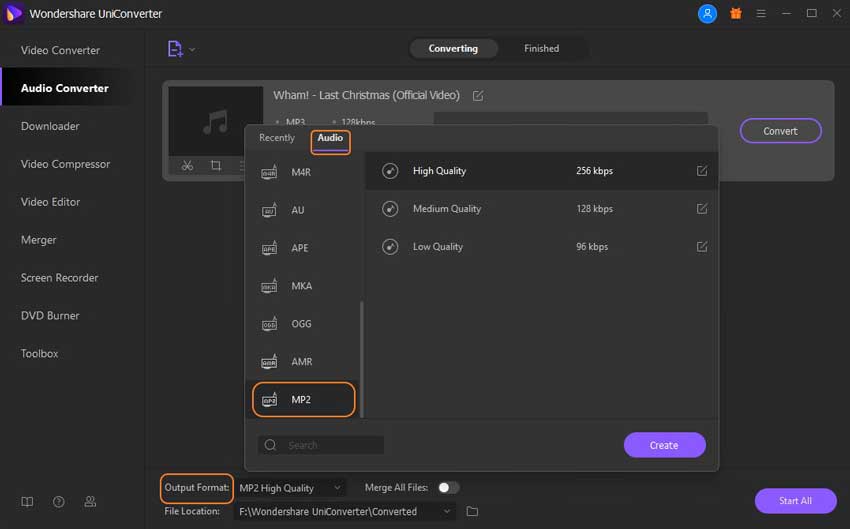
Task: Open the Output Format MP2 High Quality dropdown
Action: pyautogui.click(x=291, y=488)
